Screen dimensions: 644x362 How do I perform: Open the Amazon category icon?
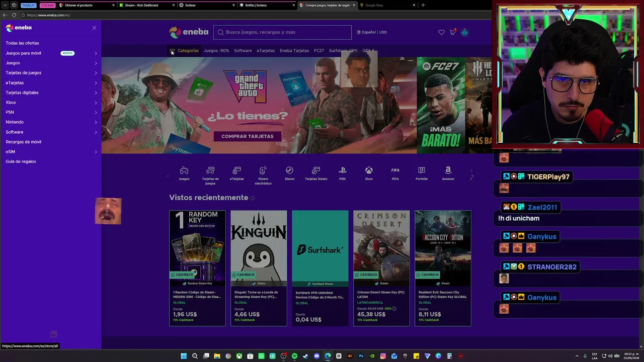(448, 173)
